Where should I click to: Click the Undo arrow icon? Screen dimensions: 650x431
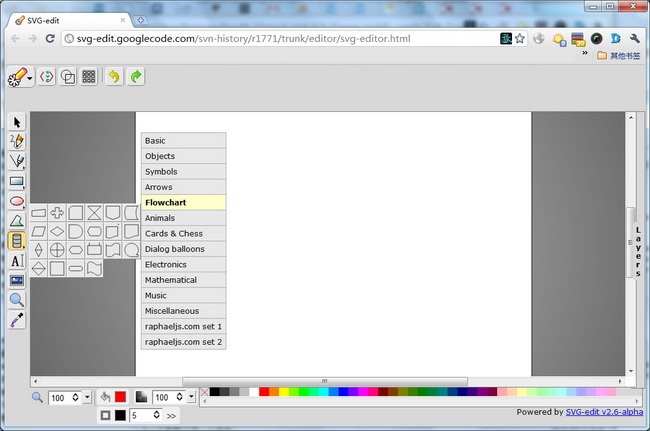point(114,76)
